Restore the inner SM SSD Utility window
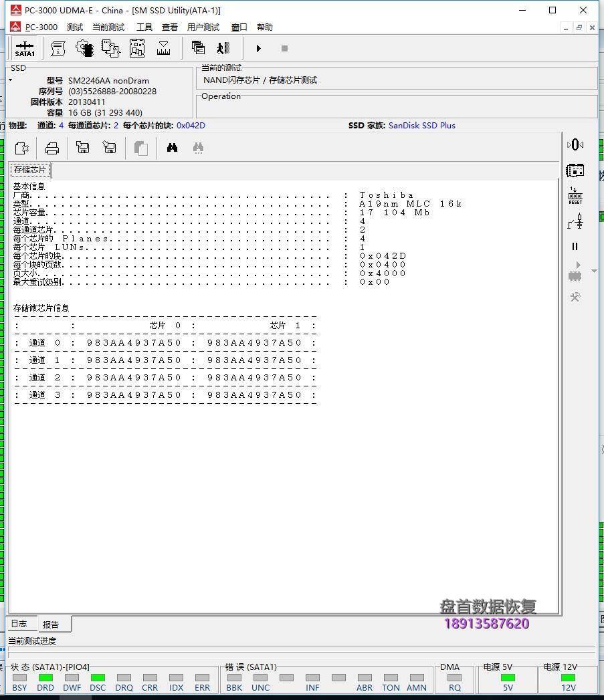Viewport: 604px width, 700px height. click(x=579, y=27)
